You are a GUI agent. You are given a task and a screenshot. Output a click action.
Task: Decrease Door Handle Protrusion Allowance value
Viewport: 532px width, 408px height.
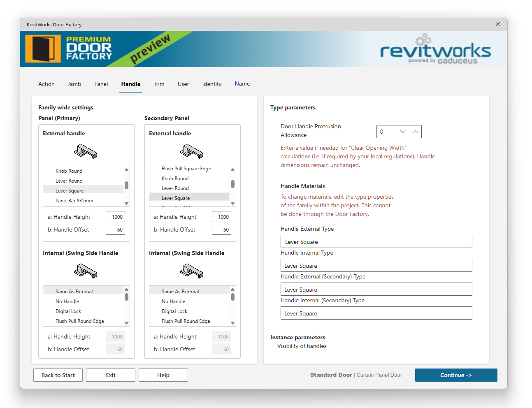point(403,132)
